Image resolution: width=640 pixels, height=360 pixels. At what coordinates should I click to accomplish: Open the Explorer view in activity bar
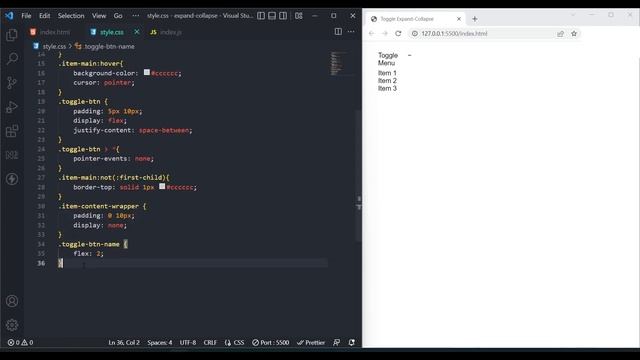tap(12, 35)
